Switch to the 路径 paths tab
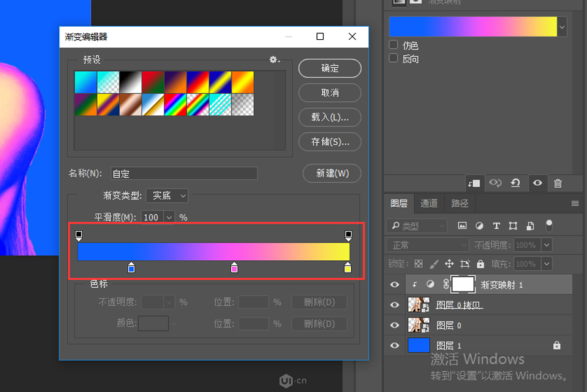 tap(460, 204)
